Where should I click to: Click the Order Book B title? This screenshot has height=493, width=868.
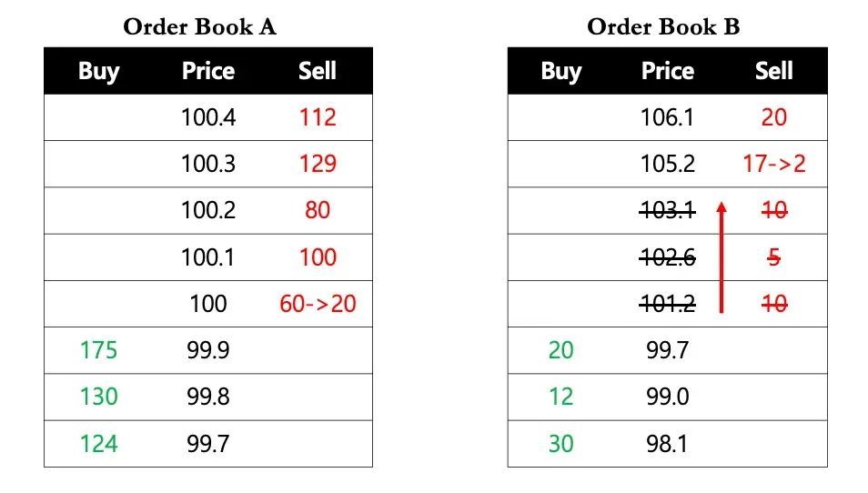coord(663,26)
